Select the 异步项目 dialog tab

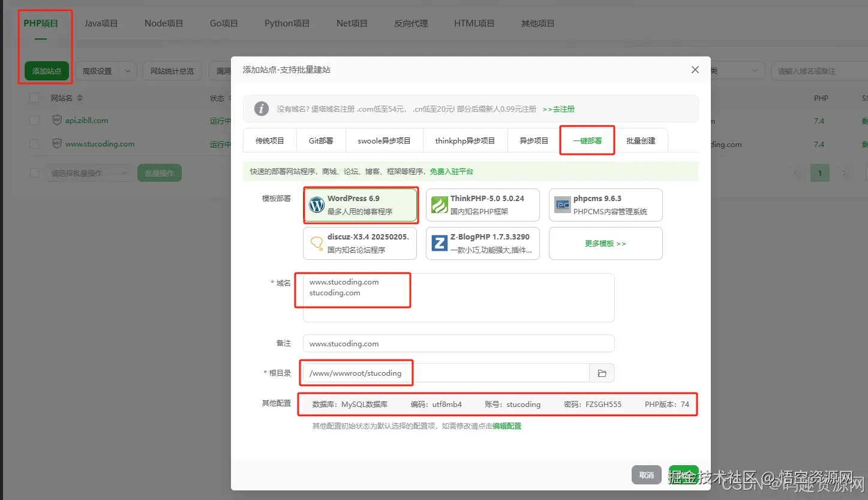[x=534, y=140]
